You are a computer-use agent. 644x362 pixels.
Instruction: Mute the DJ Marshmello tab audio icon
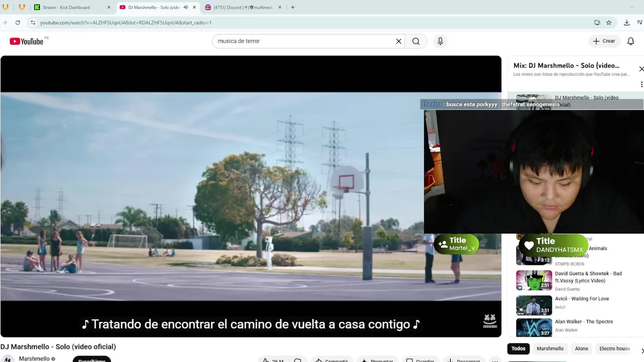pos(186,7)
